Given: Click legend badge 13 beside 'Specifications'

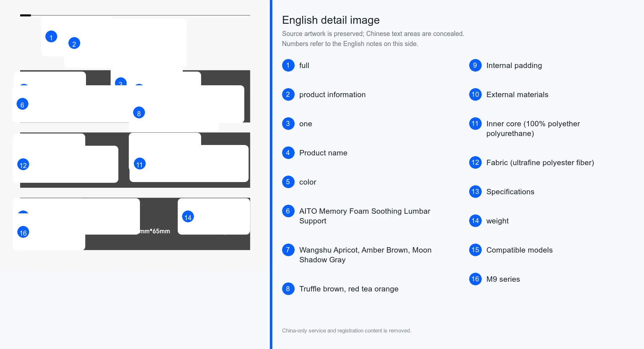Looking at the screenshot, I should [475, 191].
